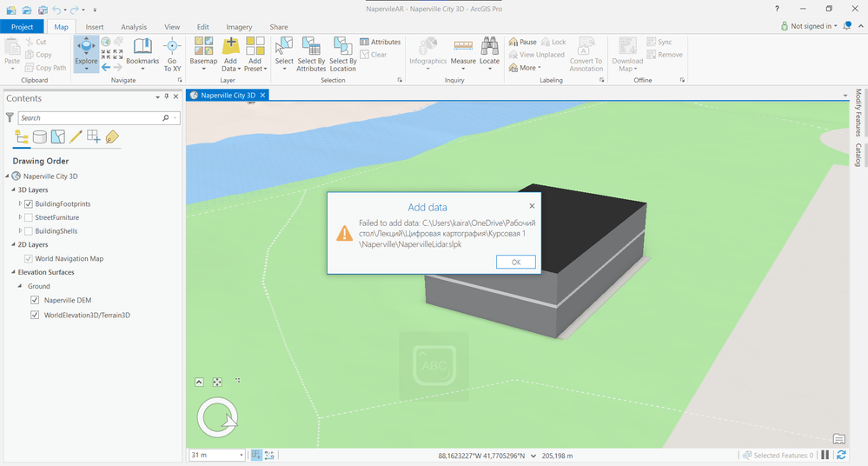Screen dimensions: 868x466
Task: Open the notifications bell
Action: click(x=847, y=26)
